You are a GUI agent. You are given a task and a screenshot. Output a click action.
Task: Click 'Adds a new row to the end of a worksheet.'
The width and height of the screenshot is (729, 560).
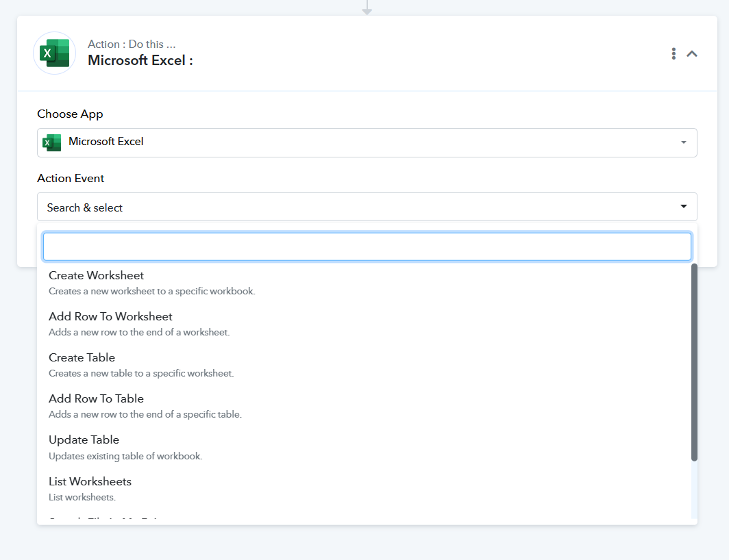[x=140, y=332]
